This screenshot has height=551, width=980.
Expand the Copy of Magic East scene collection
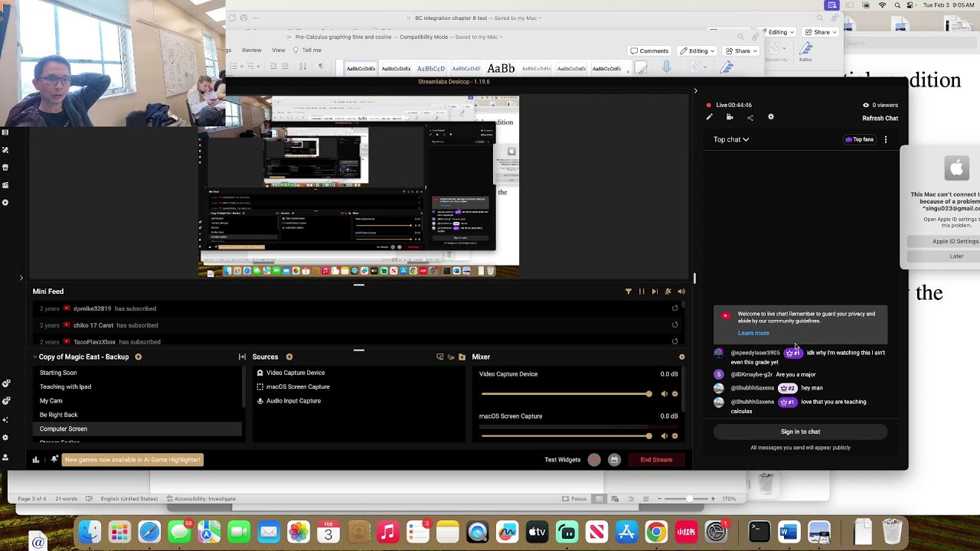pyautogui.click(x=35, y=357)
